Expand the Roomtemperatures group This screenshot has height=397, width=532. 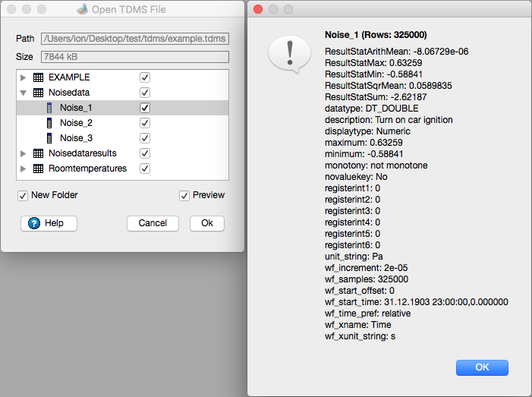coord(24,169)
